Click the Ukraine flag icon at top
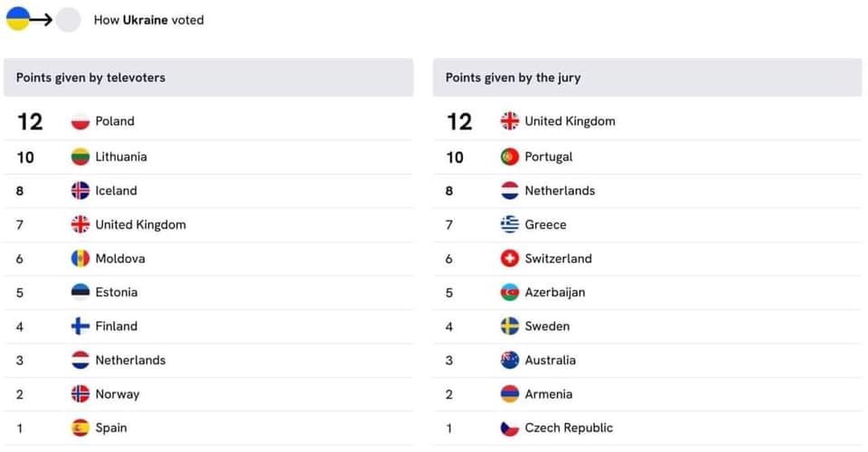This screenshot has height=452, width=868. tap(18, 19)
